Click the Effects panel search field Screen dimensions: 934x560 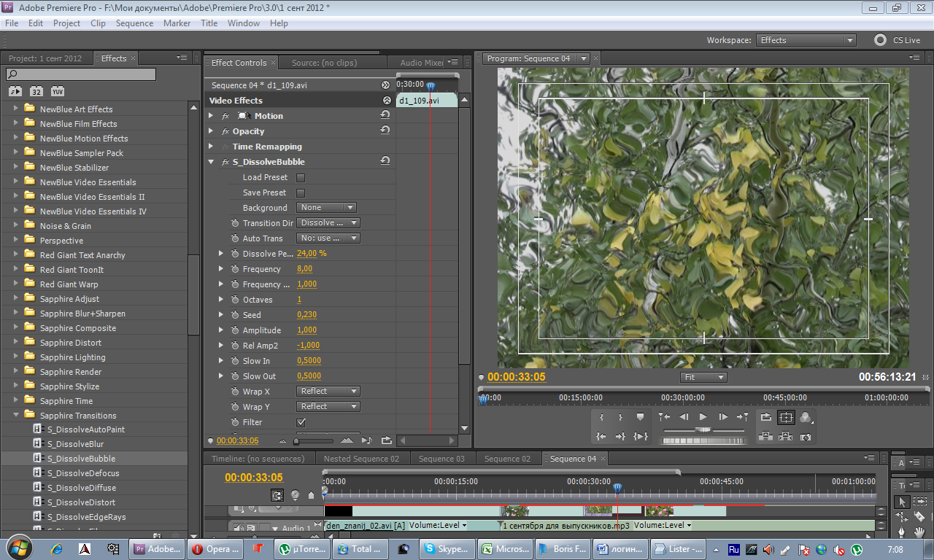click(x=81, y=74)
